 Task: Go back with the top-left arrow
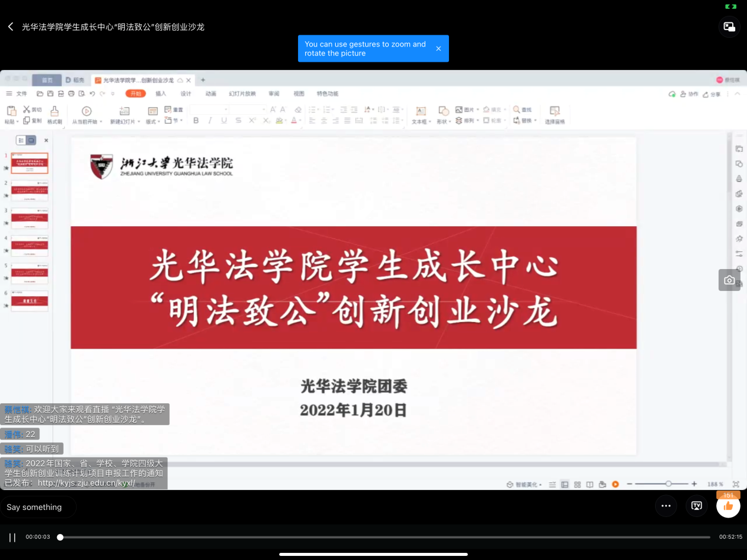11,26
